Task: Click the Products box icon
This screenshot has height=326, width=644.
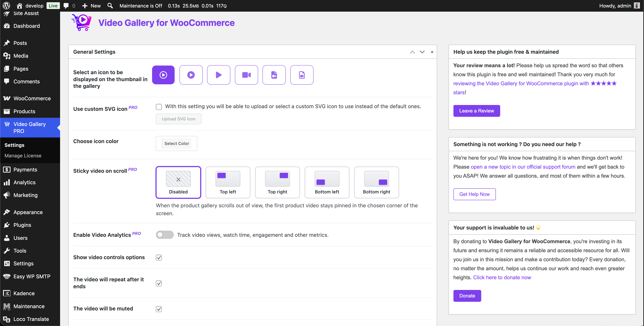Action: click(x=7, y=111)
